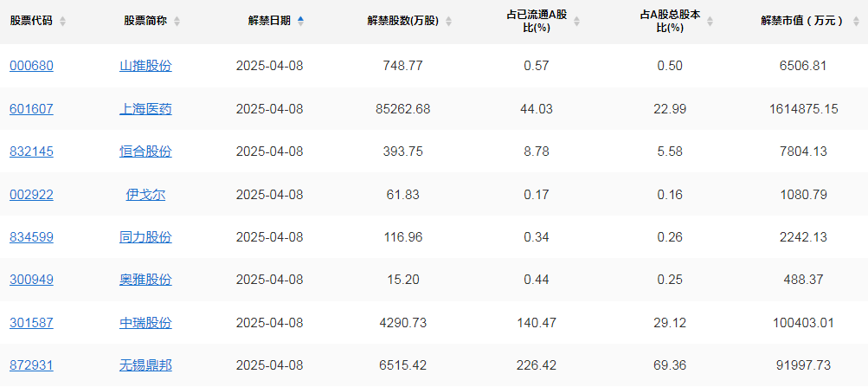Image resolution: width=868 pixels, height=387 pixels.
Task: Select total share ratio 5.58 cell
Action: 670,152
